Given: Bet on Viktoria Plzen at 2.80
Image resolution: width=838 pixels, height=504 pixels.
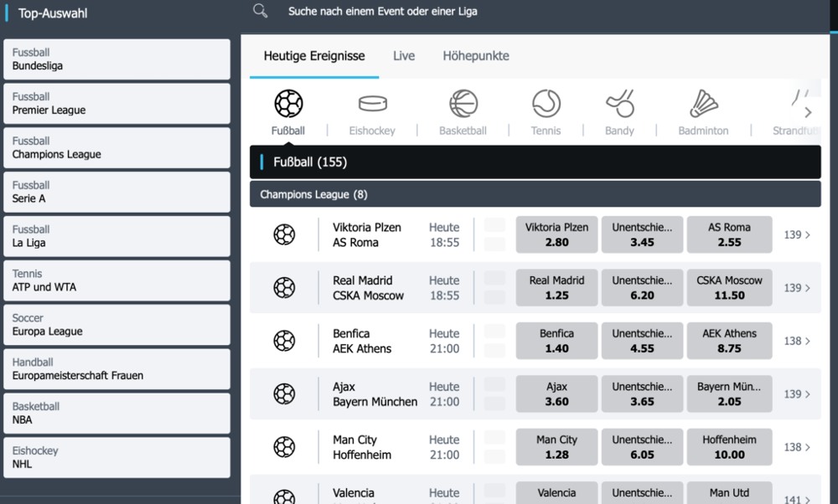Looking at the screenshot, I should tap(556, 234).
